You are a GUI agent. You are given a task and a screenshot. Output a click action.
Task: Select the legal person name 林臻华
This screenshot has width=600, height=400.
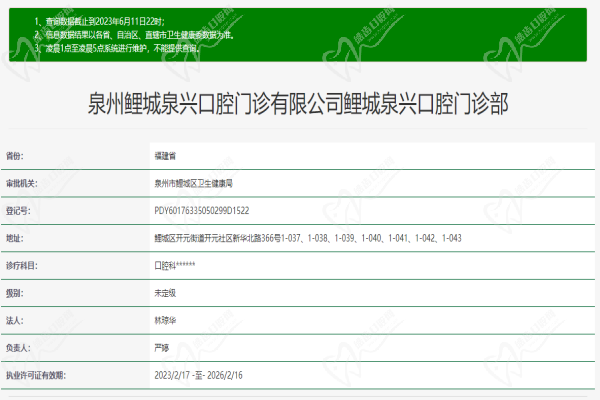pyautogui.click(x=165, y=321)
